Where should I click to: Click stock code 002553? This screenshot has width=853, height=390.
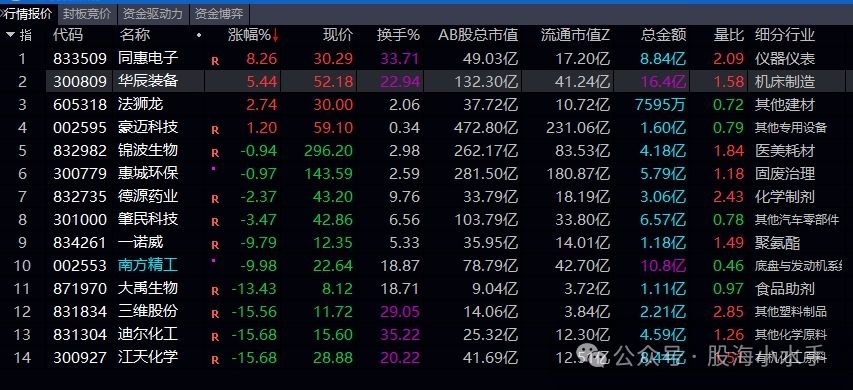[80, 265]
